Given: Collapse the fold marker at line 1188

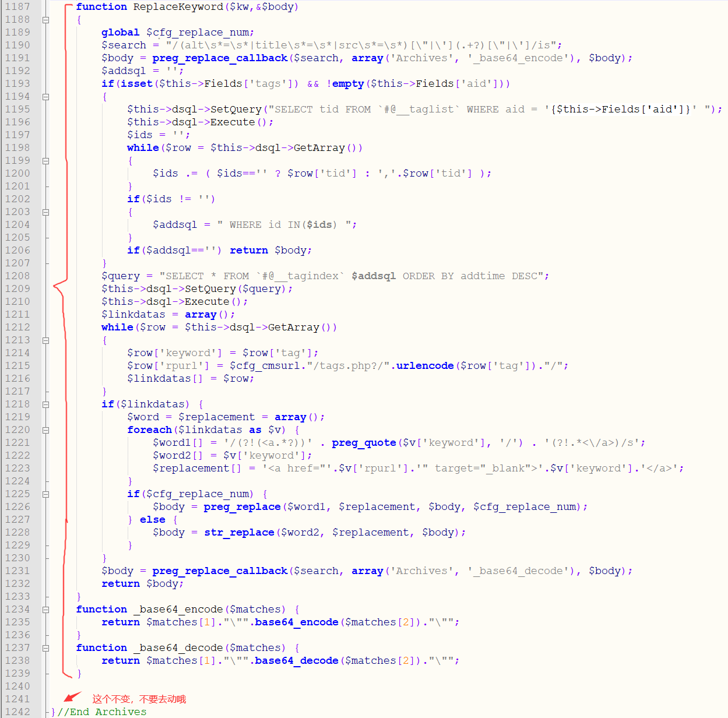Looking at the screenshot, I should (45, 20).
